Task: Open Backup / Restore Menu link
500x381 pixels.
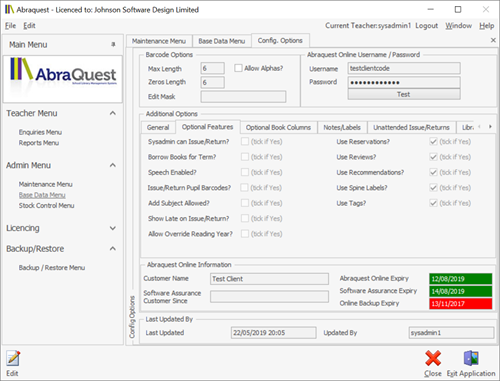Action: pyautogui.click(x=52, y=268)
